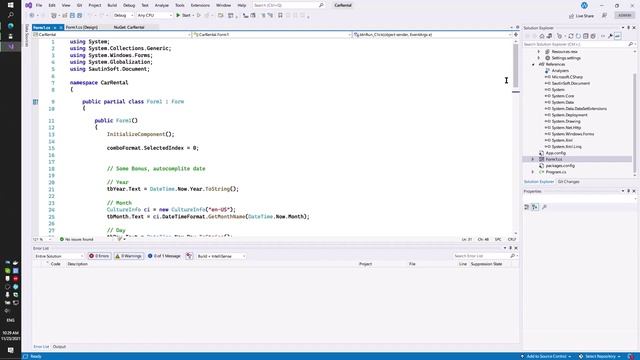Expand the Settings.settings node
640x360 pixels.
tap(538, 58)
